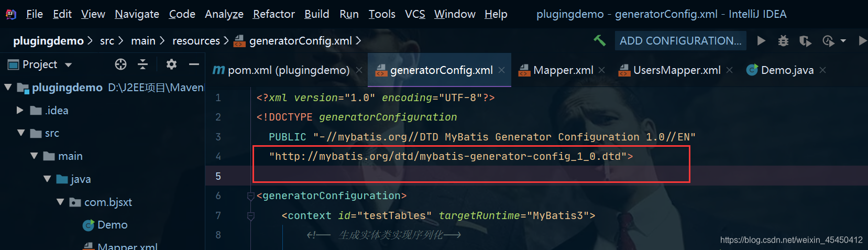This screenshot has height=250, width=868.
Task: Click line number 5 in gutter
Action: point(218,176)
